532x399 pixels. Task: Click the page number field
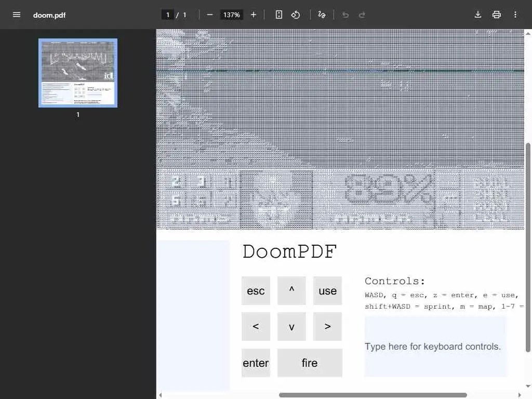168,15
